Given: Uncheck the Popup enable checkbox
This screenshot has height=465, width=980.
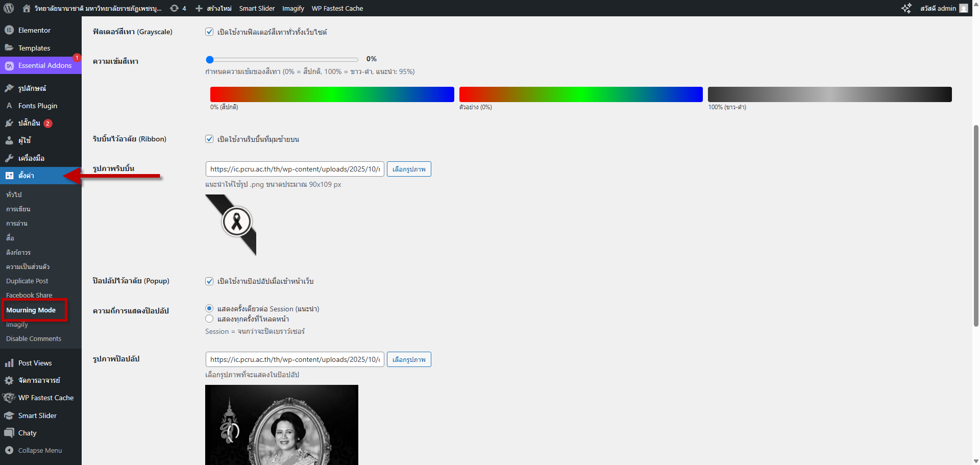Looking at the screenshot, I should pyautogui.click(x=209, y=281).
